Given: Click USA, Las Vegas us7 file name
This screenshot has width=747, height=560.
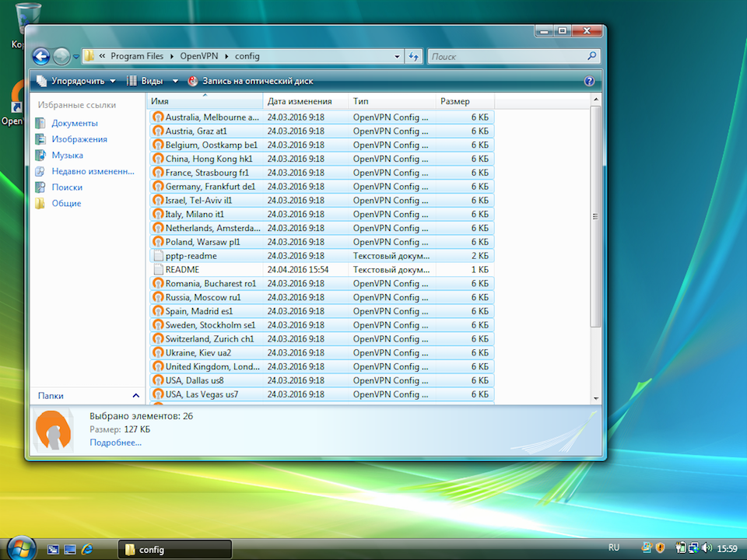Looking at the screenshot, I should [202, 394].
